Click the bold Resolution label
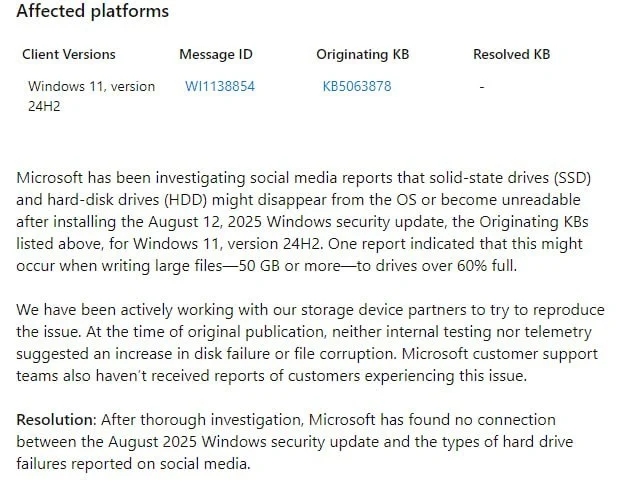This screenshot has width=625, height=484. (x=56, y=419)
